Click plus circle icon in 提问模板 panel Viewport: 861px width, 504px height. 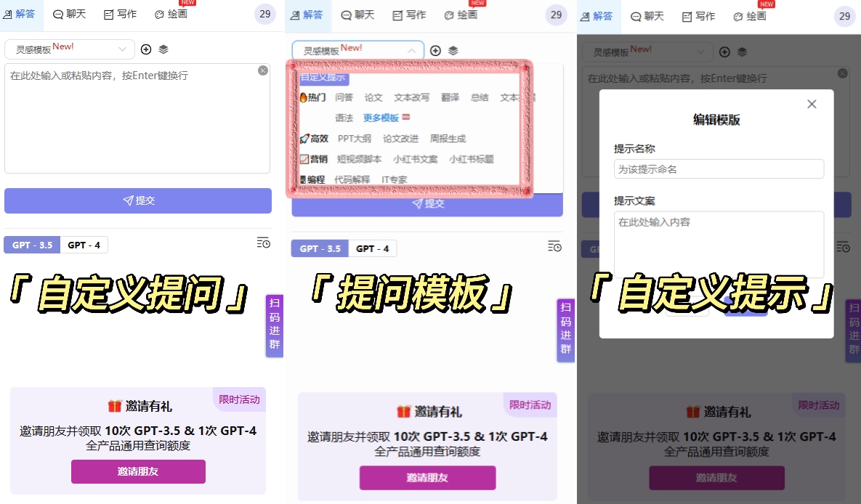pos(435,51)
